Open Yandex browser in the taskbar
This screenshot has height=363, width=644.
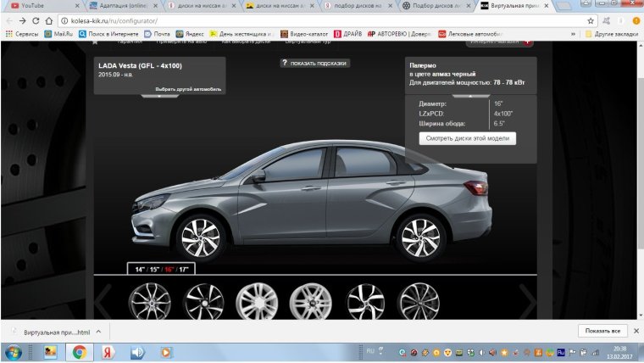(108, 351)
